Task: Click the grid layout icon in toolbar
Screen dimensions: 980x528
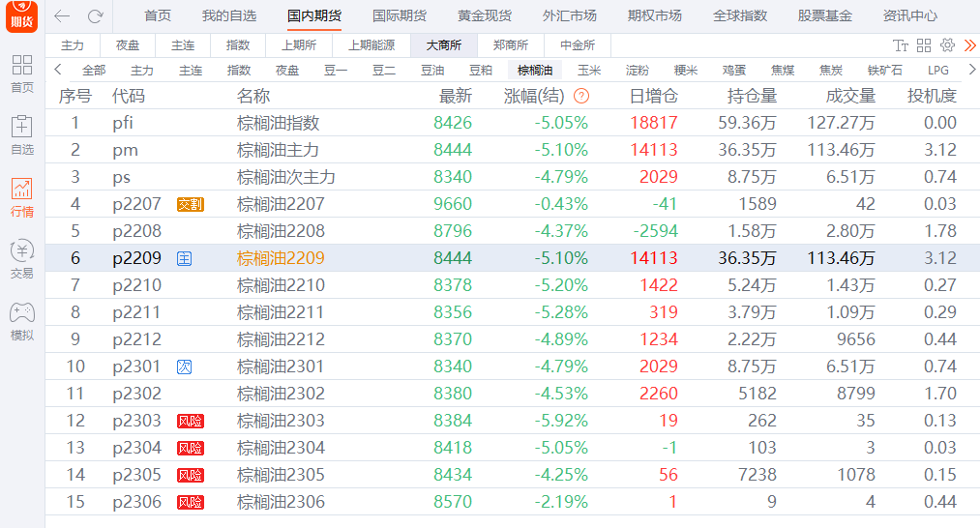Action: coord(924,45)
